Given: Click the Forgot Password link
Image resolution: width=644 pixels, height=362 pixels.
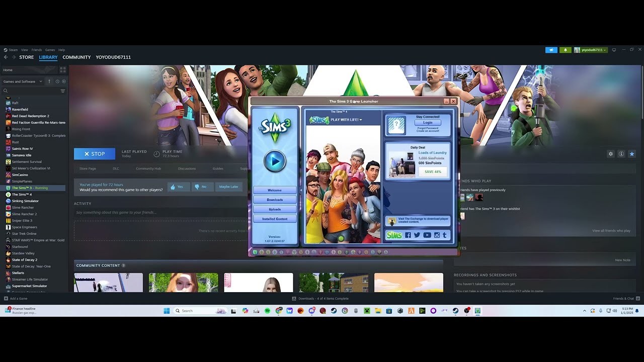Looking at the screenshot, I should coord(428,128).
